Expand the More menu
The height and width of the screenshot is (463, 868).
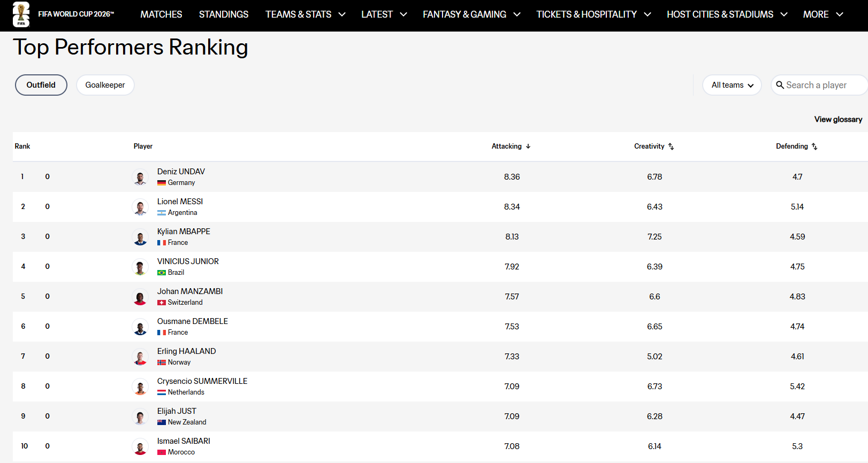point(823,14)
